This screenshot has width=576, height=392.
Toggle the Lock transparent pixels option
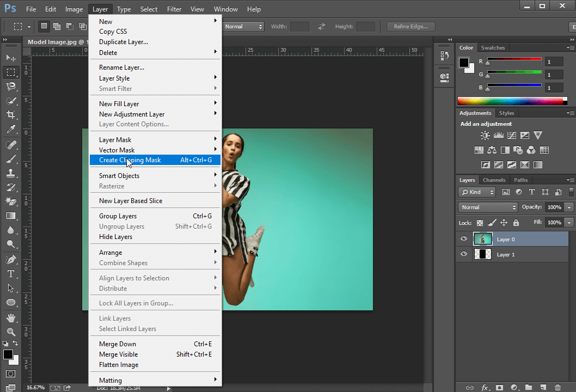point(481,222)
